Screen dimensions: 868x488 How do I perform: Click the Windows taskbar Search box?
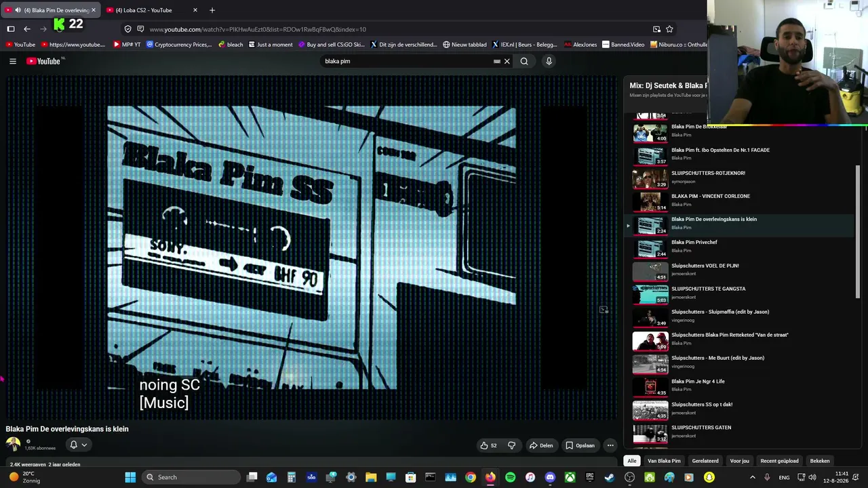pyautogui.click(x=192, y=477)
